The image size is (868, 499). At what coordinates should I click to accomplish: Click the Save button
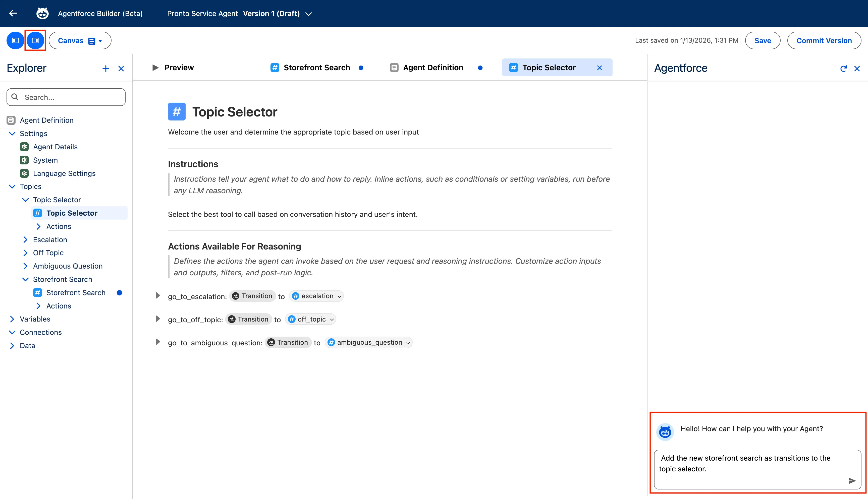tap(763, 40)
